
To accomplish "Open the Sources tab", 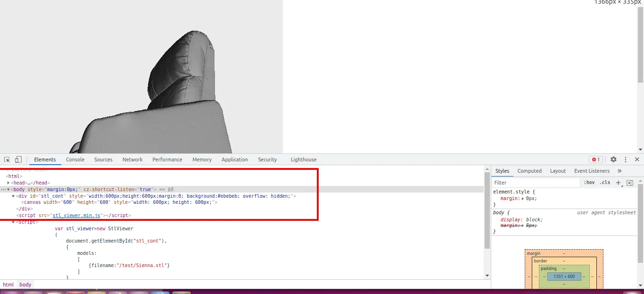I will click(x=103, y=160).
